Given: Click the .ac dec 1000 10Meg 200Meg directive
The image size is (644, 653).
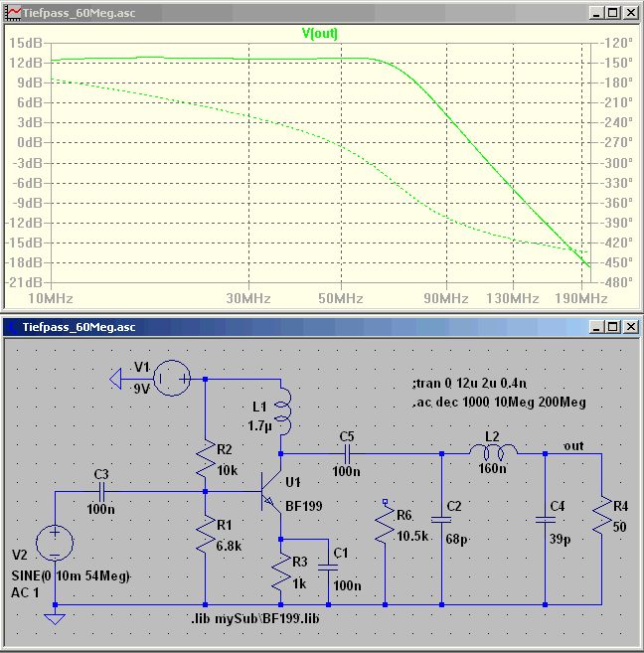Looking at the screenshot, I should click(499, 402).
